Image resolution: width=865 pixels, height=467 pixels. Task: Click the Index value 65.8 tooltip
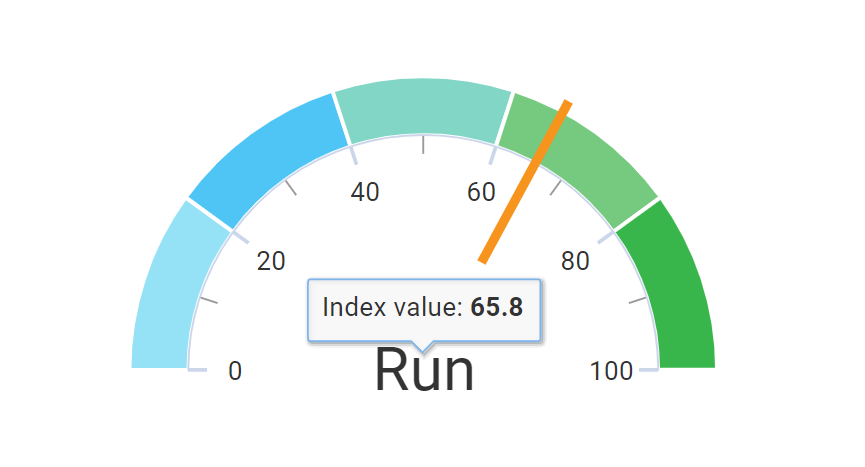424,310
